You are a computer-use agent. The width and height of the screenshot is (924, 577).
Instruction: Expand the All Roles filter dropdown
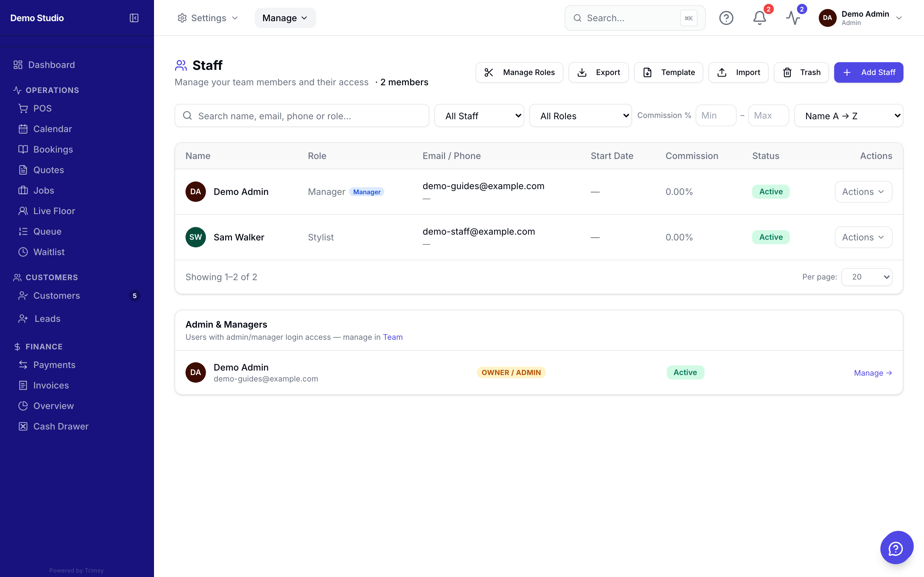tap(580, 116)
